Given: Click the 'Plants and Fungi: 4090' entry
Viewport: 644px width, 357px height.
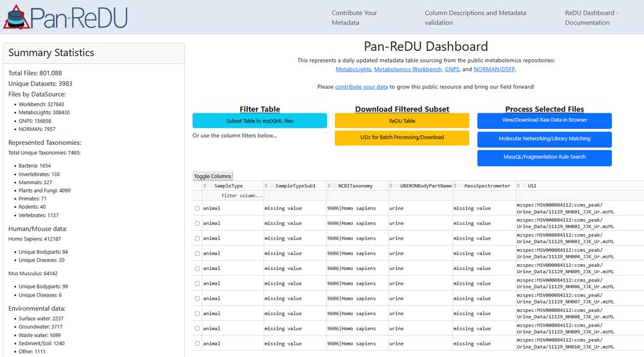Looking at the screenshot, I should pos(44,191).
